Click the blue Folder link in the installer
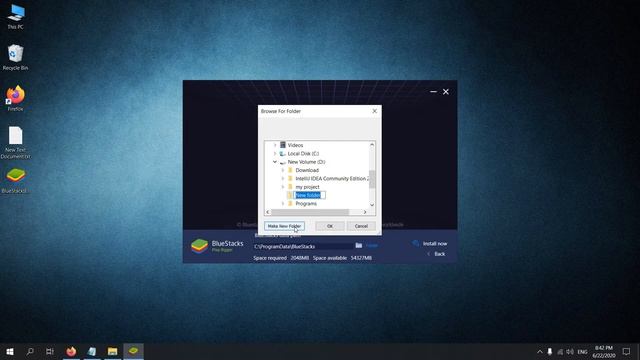The width and height of the screenshot is (640, 360). point(372,246)
